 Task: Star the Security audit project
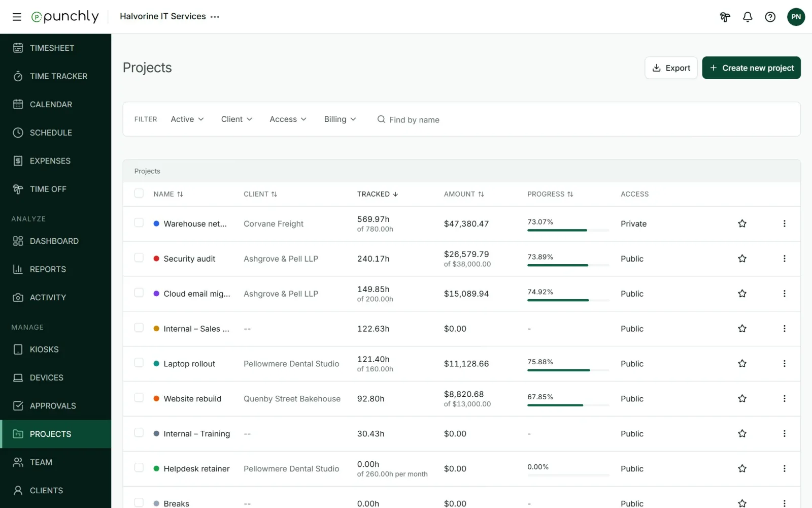pyautogui.click(x=742, y=259)
